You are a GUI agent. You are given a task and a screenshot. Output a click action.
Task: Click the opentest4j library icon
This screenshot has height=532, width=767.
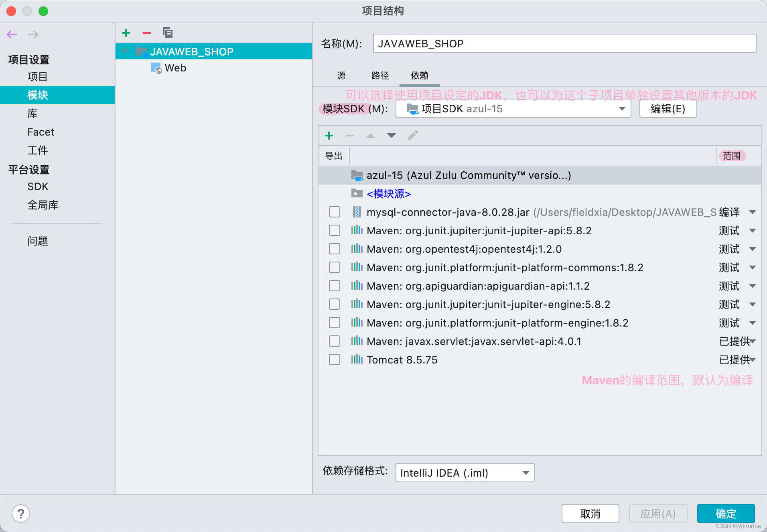[x=357, y=249]
